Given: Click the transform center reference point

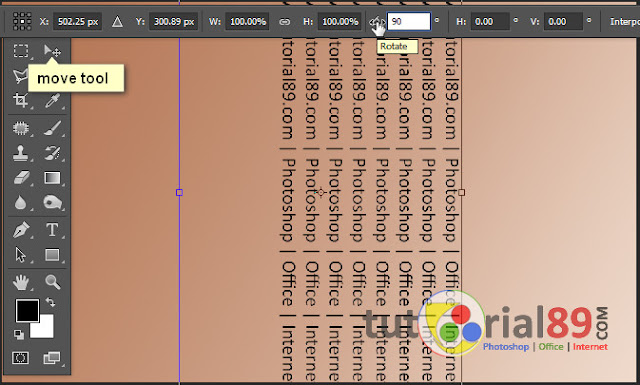Looking at the screenshot, I should tap(321, 192).
